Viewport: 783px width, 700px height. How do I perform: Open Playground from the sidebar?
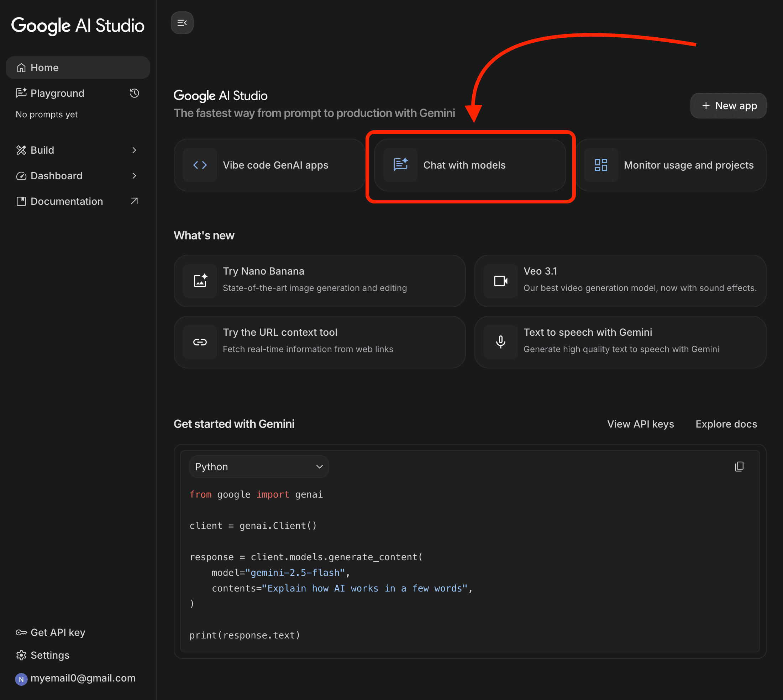tap(58, 93)
